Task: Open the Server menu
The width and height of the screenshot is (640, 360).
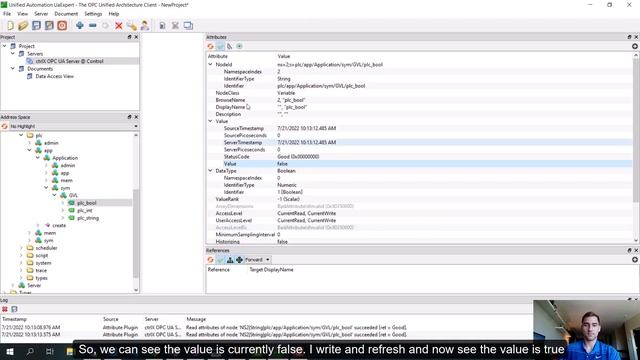Action: (41, 14)
